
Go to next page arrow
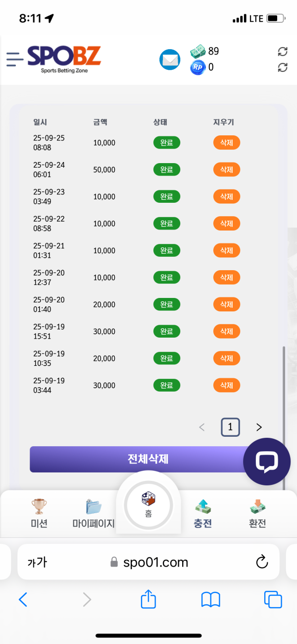tap(259, 427)
